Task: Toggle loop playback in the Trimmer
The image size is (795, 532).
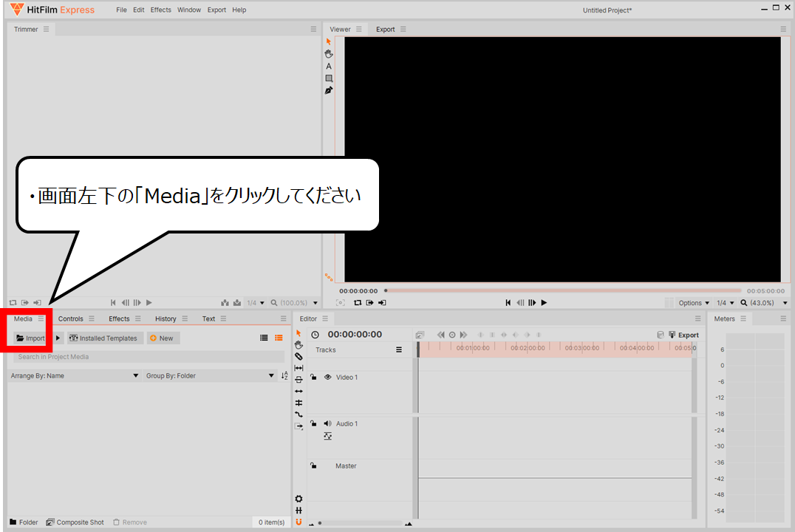Action: click(x=13, y=303)
